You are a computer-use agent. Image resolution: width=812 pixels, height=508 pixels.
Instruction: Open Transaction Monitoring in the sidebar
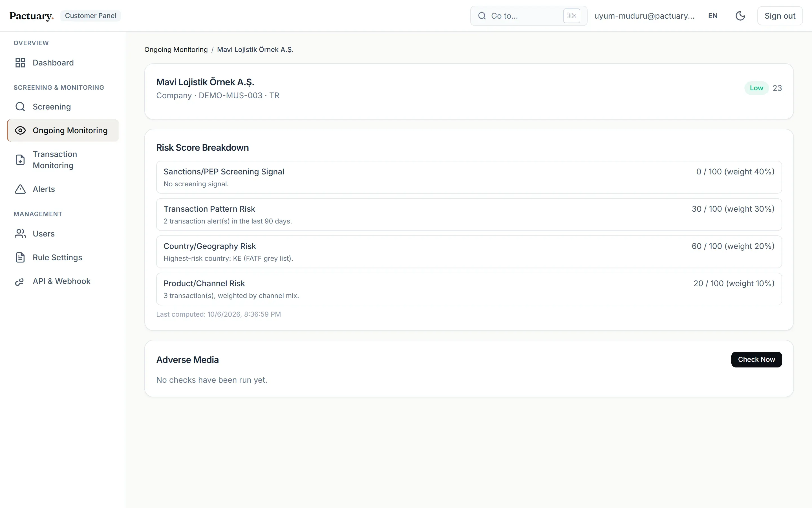pyautogui.click(x=63, y=160)
